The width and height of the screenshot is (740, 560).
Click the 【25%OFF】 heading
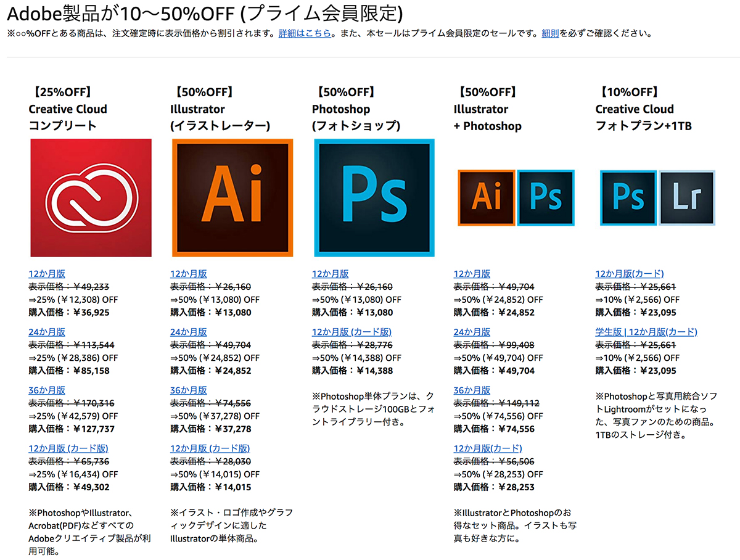point(62,93)
